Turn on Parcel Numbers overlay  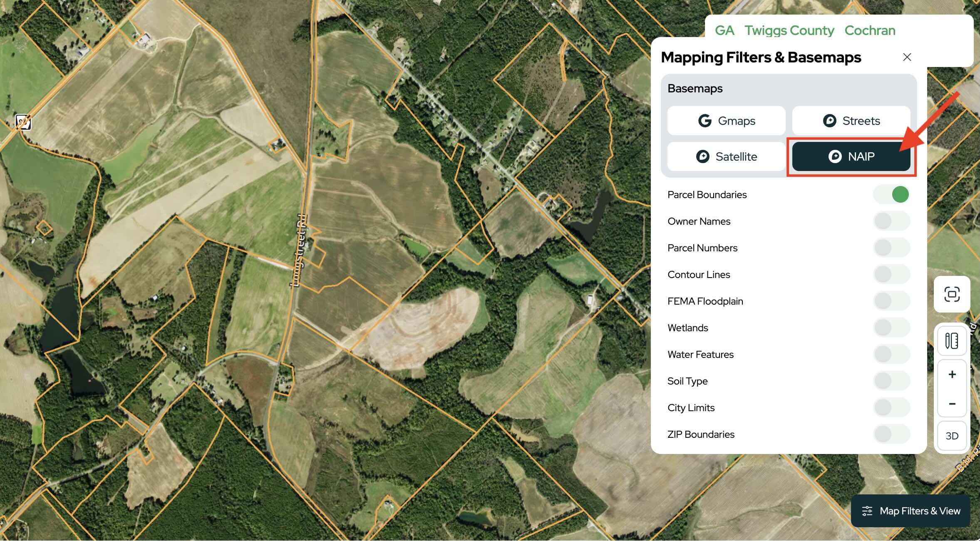click(x=892, y=248)
